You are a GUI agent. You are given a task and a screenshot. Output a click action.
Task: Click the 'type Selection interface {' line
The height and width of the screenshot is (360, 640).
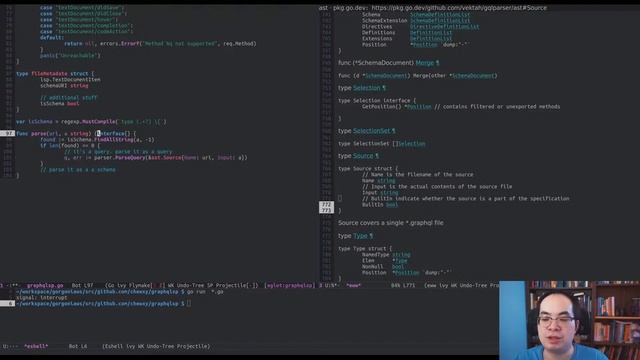click(377, 100)
